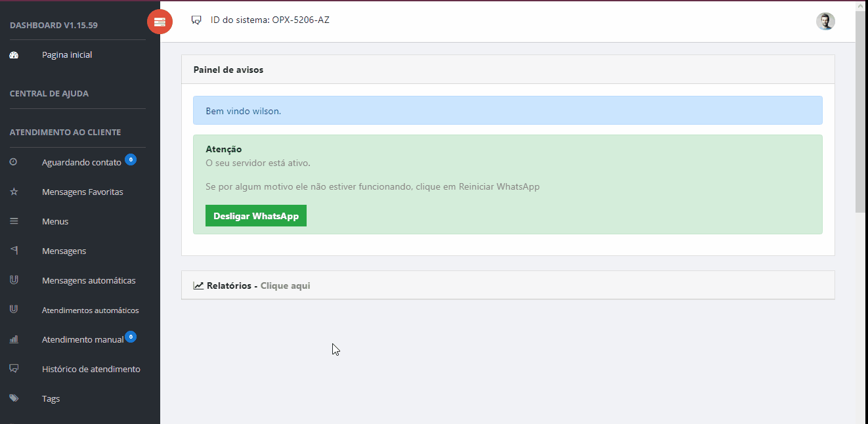Click the Aguardando contato notification badge
The image size is (868, 424).
pyautogui.click(x=131, y=159)
